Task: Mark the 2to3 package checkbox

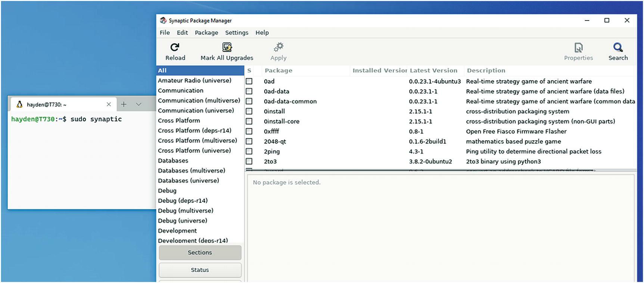Action: pyautogui.click(x=249, y=161)
